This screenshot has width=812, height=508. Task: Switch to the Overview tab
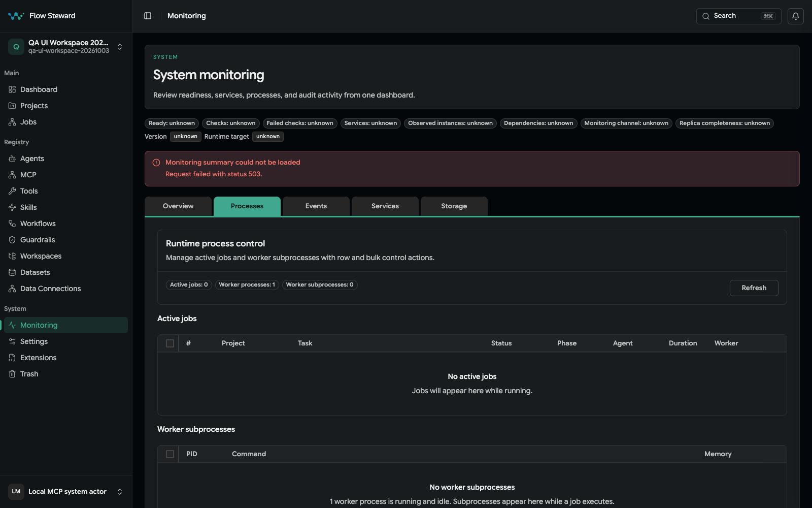[178, 206]
